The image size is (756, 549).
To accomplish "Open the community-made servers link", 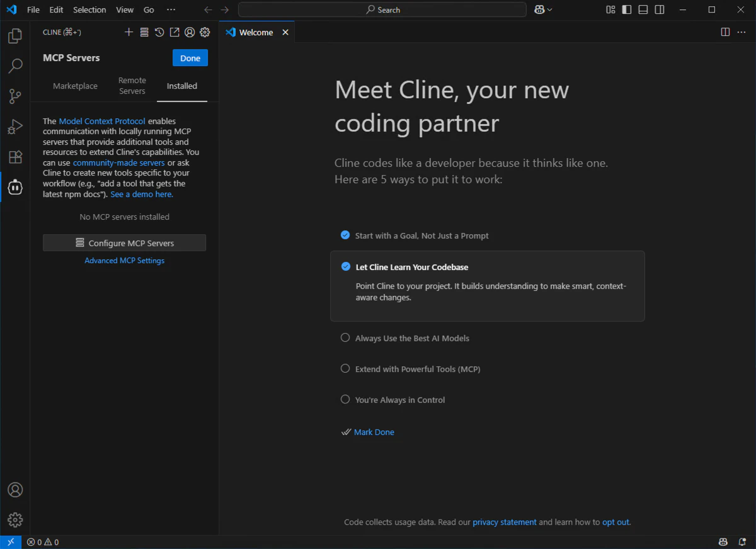I will pyautogui.click(x=119, y=162).
